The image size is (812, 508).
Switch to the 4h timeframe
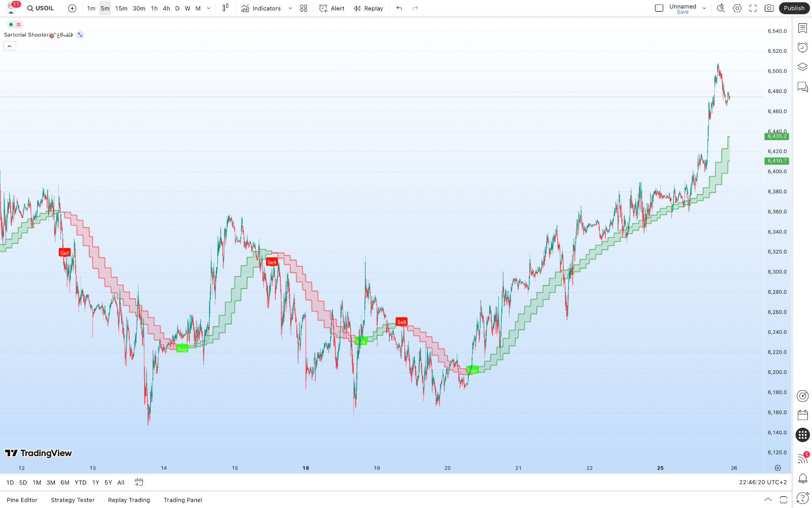pyautogui.click(x=166, y=8)
